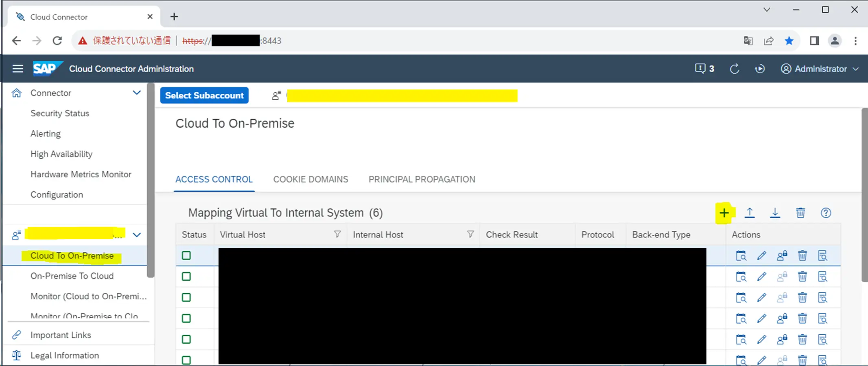
Task: Open a new browser tab
Action: click(174, 17)
